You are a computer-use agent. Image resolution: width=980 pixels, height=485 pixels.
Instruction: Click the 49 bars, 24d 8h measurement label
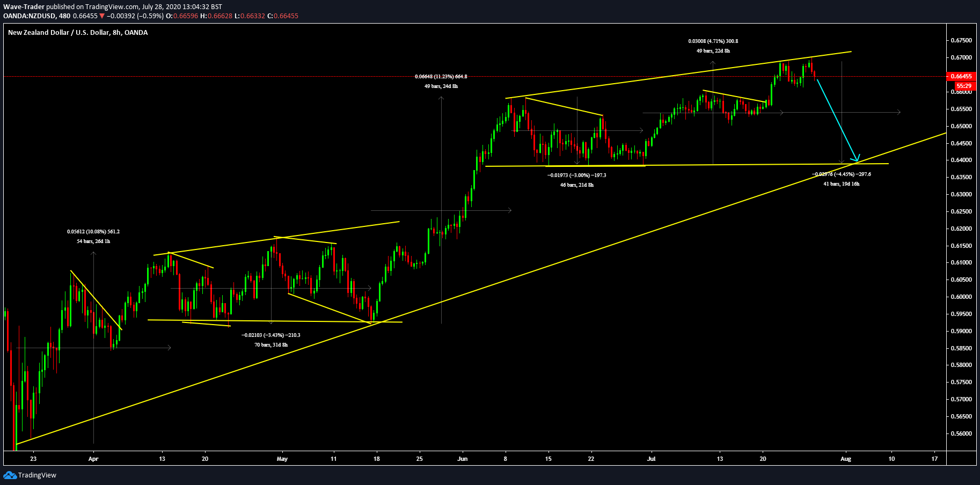[441, 86]
